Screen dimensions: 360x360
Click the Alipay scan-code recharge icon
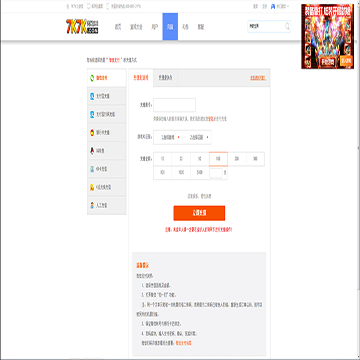pos(92,114)
